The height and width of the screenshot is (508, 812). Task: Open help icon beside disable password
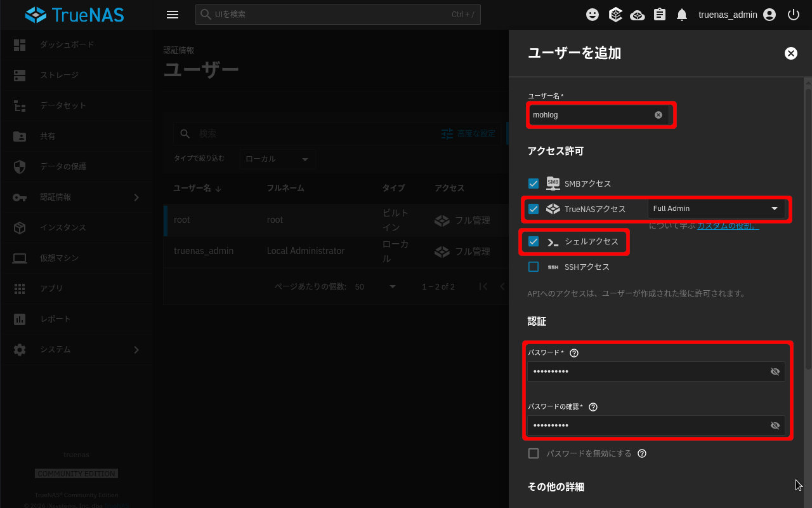point(642,453)
